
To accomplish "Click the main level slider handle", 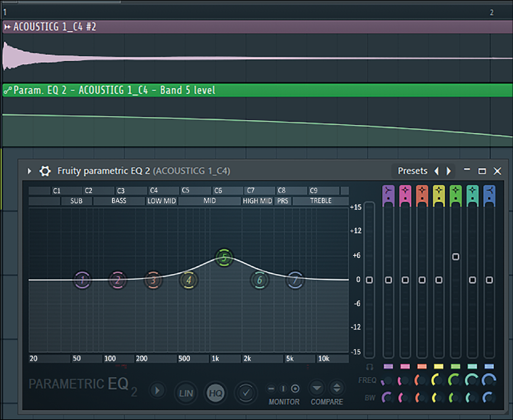I will pos(369,280).
